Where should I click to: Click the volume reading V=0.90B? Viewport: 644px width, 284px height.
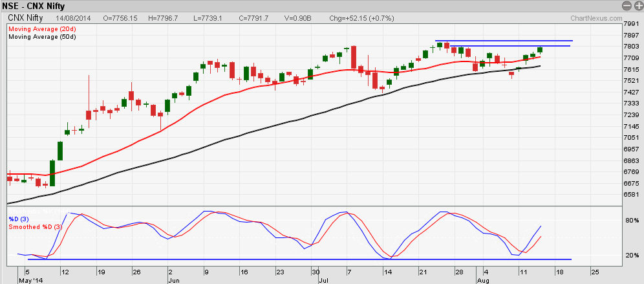(x=298, y=19)
